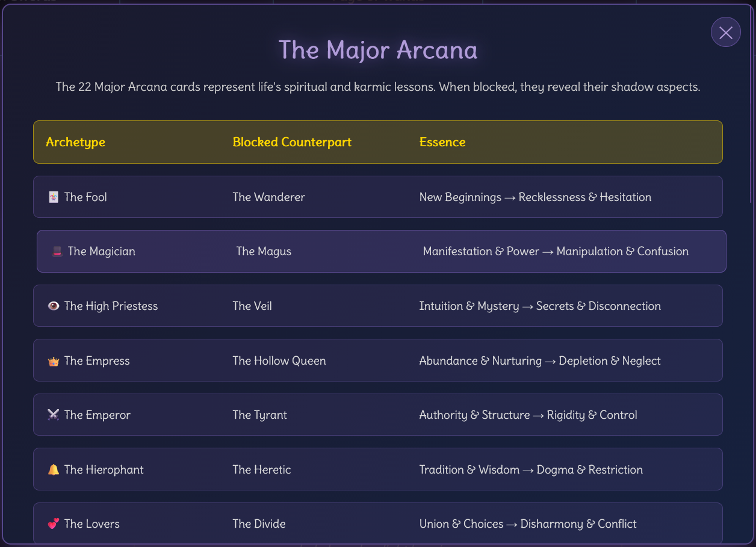Click the eye icon next to The High Priestess
The image size is (756, 547).
click(54, 306)
